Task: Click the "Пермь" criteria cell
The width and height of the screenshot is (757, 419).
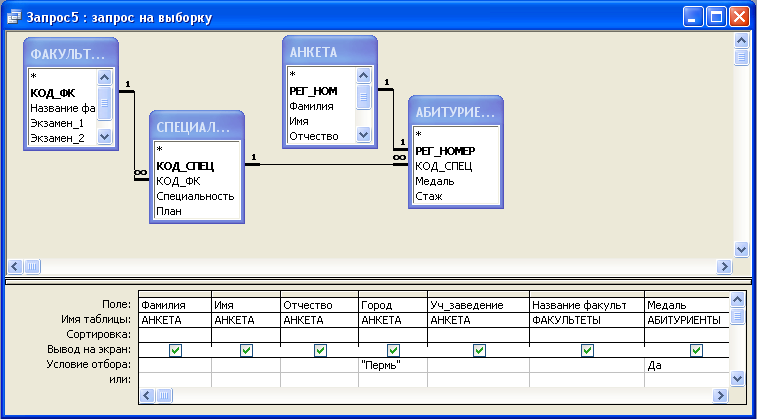Action: pos(393,365)
